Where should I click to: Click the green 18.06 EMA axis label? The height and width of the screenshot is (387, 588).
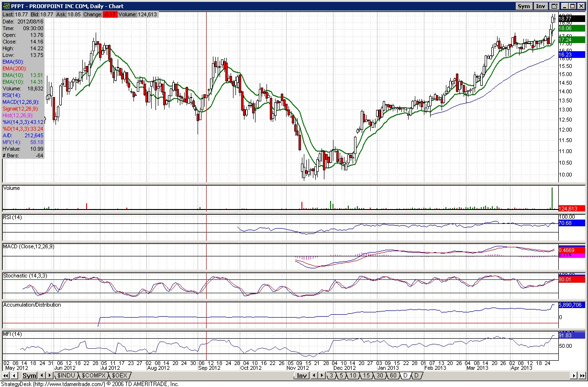571,28
